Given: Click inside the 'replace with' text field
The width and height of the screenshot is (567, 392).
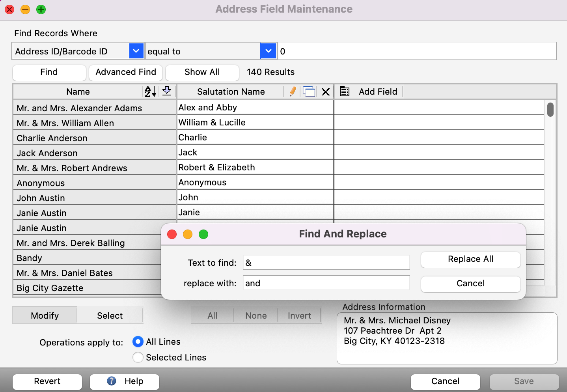Looking at the screenshot, I should coord(326,283).
